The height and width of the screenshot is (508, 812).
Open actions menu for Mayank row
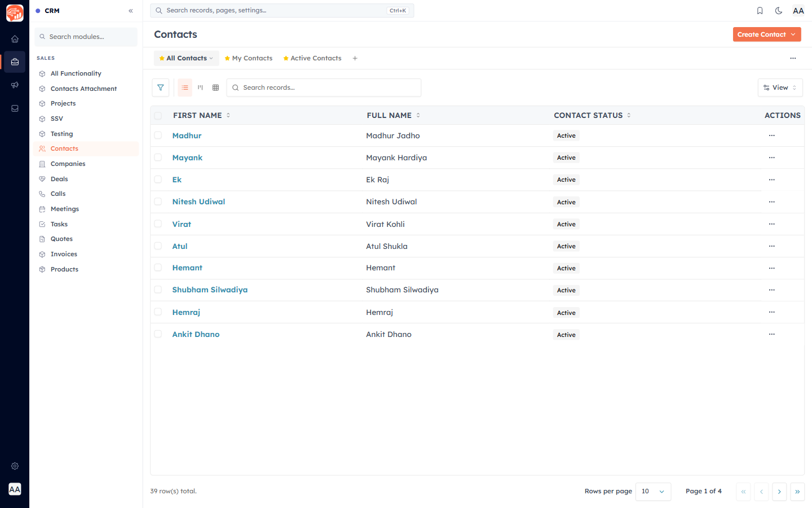click(772, 157)
